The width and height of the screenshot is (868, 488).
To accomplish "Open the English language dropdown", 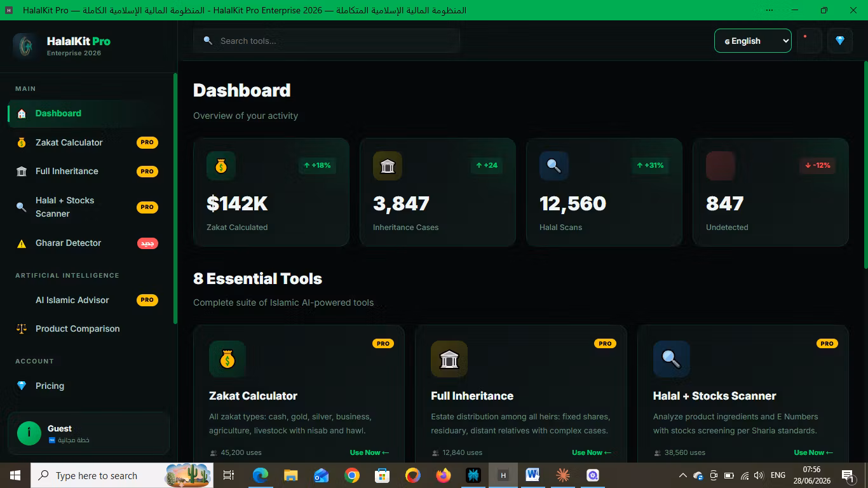I will click(753, 41).
